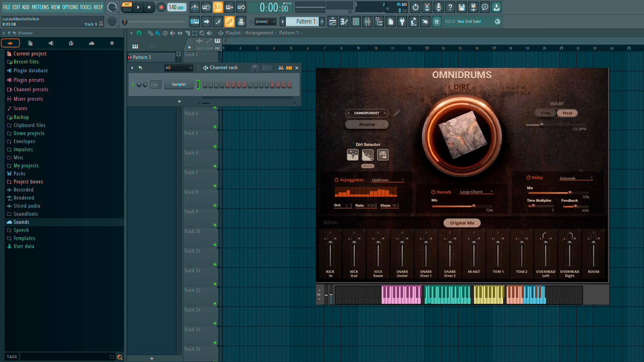Click the render audio save icon
Screen dimensions: 644x362
click(473, 7)
